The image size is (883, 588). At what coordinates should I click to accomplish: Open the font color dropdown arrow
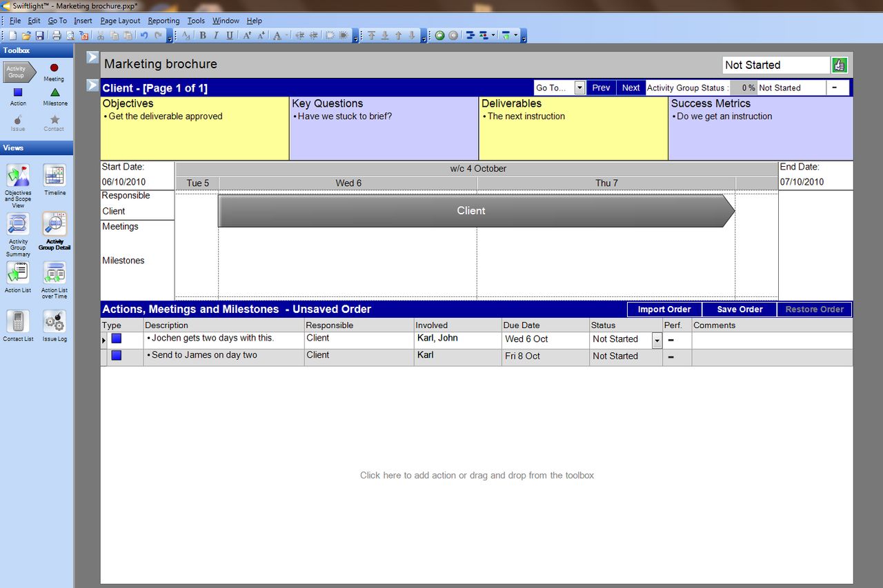click(x=286, y=35)
